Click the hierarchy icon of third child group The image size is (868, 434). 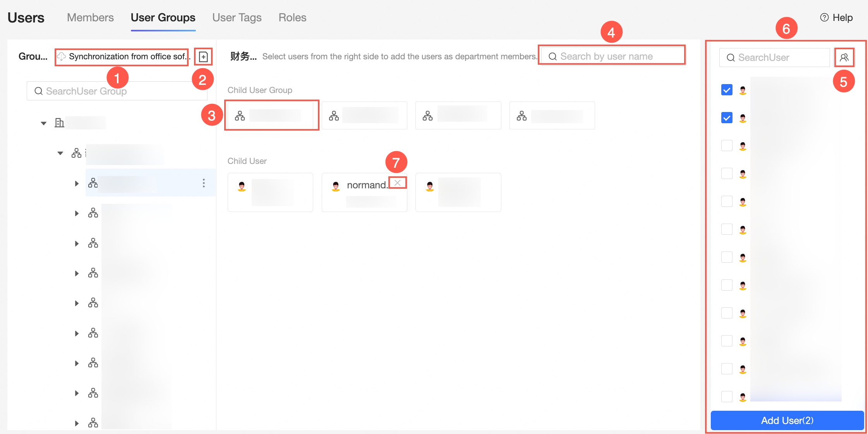(93, 243)
